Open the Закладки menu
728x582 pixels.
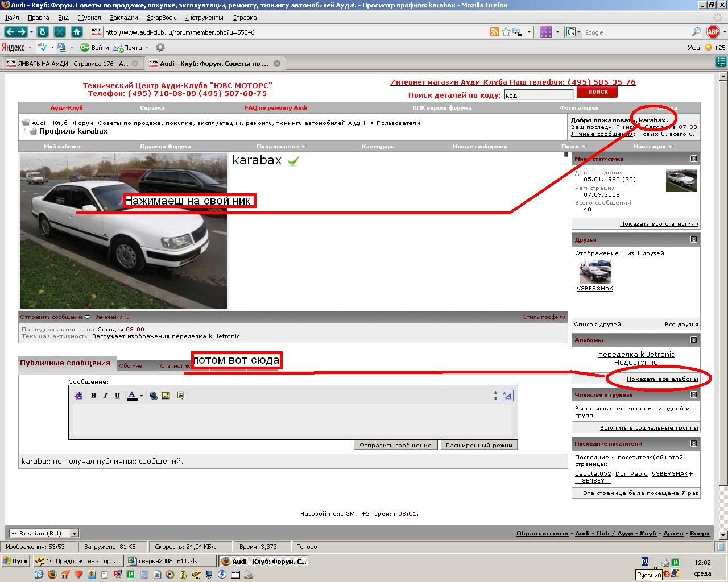(123, 18)
